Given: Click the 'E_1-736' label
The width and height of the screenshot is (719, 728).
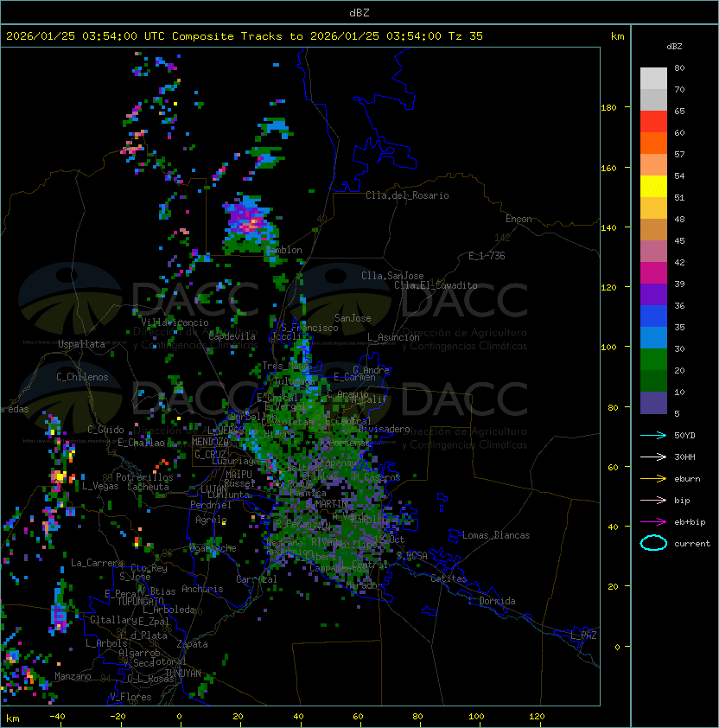Looking at the screenshot, I should (x=487, y=256).
